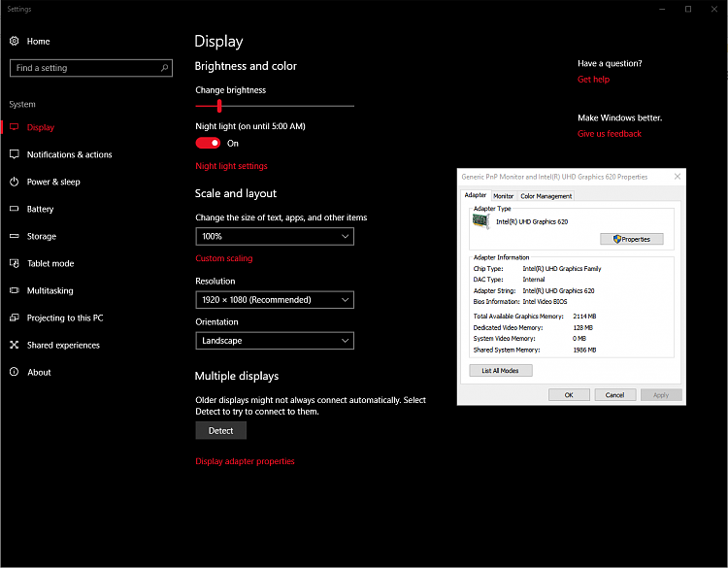Screen dimensions: 728x568
Task: Click the 128 MB dedicated memory value
Action: pyautogui.click(x=583, y=327)
